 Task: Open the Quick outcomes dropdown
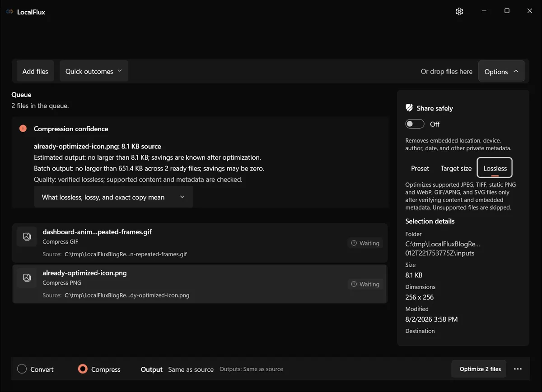point(94,71)
